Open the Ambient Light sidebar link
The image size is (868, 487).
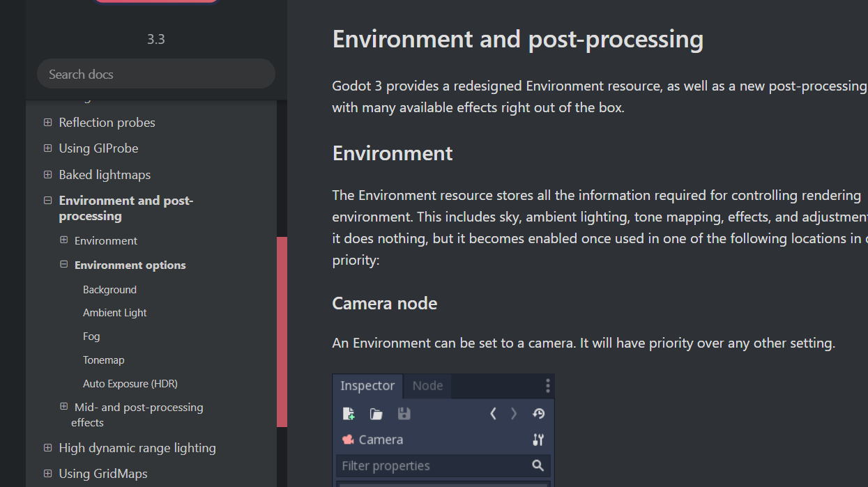pyautogui.click(x=114, y=312)
